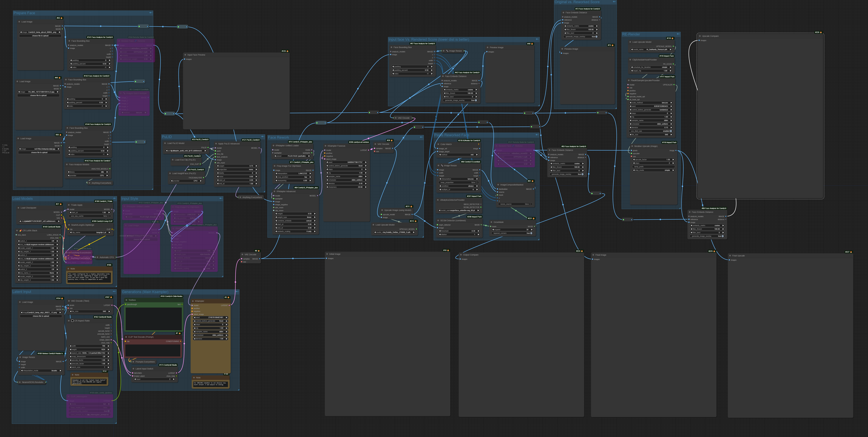Click pin icon on Paste Reworked Face group

click(x=537, y=135)
